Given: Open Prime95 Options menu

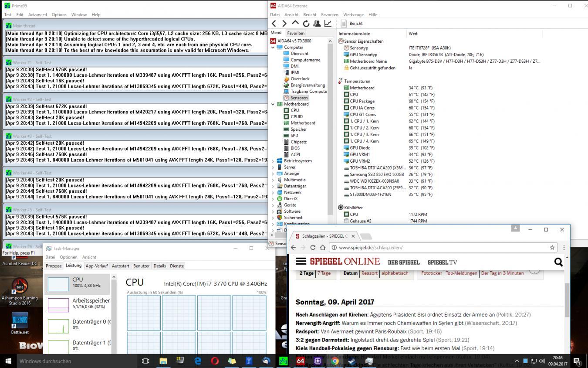Looking at the screenshot, I should point(59,14).
